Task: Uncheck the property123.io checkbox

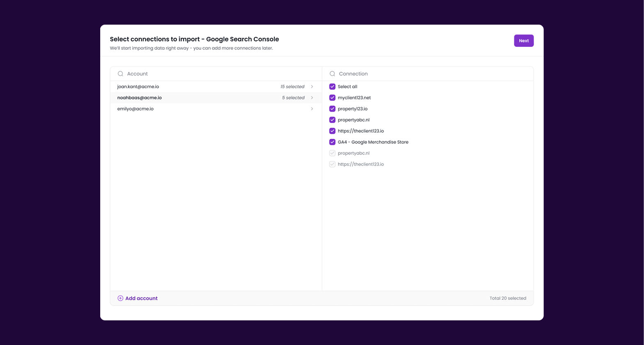Action: tap(332, 109)
